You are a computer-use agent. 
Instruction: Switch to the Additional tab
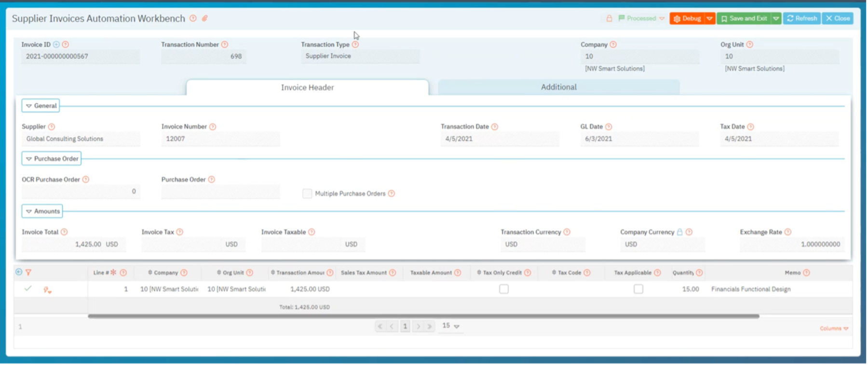tap(558, 87)
